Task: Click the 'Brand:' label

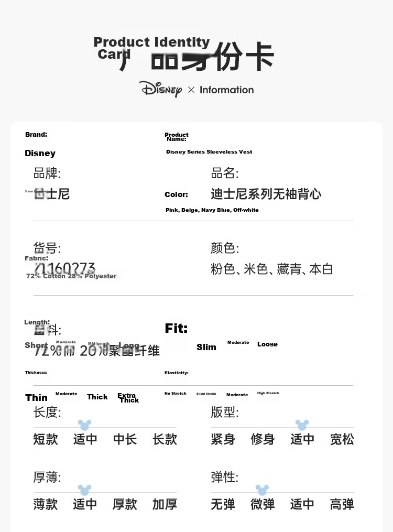Action: pyautogui.click(x=36, y=134)
